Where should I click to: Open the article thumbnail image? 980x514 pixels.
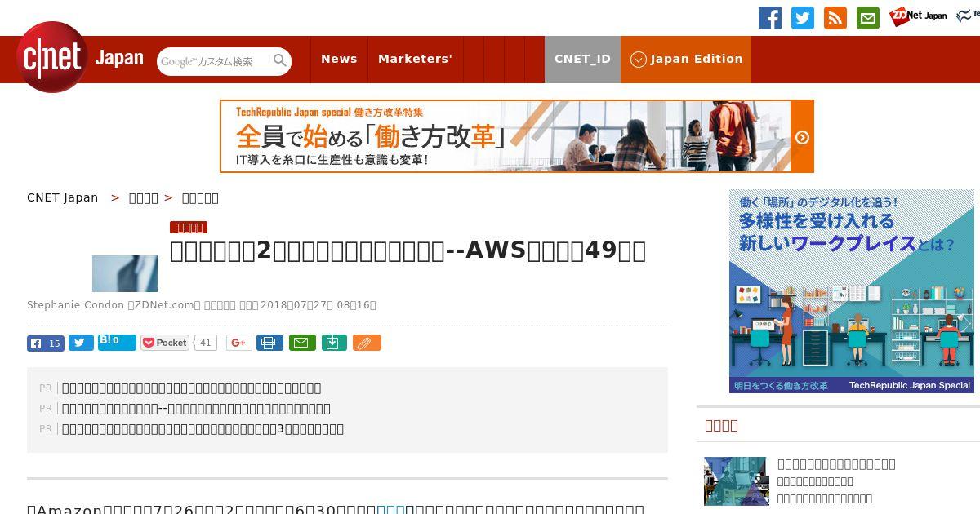tap(125, 273)
